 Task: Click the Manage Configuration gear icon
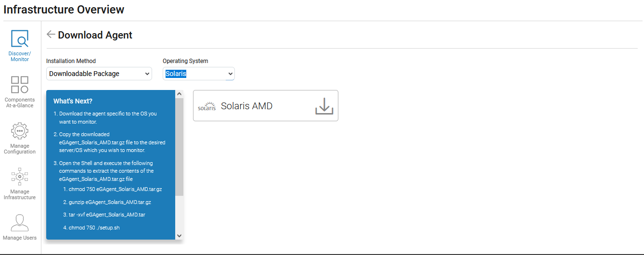coord(20,131)
